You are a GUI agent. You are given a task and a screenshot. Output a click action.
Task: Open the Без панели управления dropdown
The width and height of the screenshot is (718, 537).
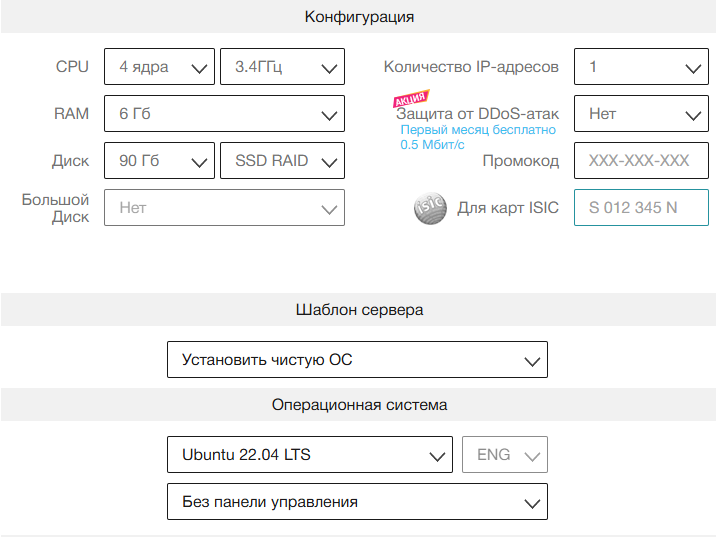(357, 502)
